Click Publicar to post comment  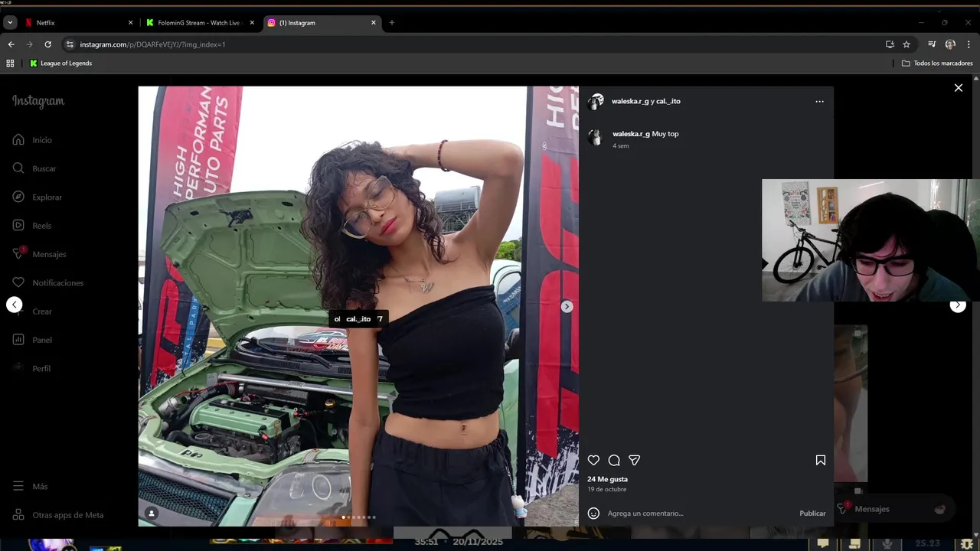[x=812, y=514]
